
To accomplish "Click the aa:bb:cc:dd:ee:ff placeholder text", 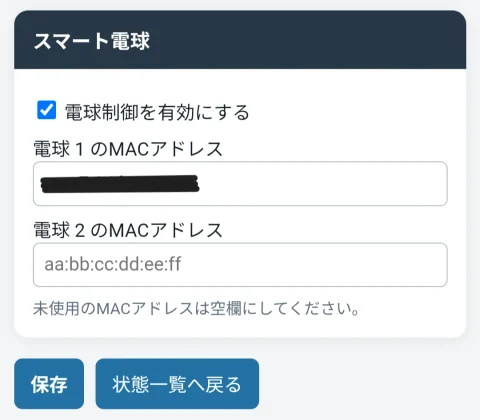I will pos(113,264).
